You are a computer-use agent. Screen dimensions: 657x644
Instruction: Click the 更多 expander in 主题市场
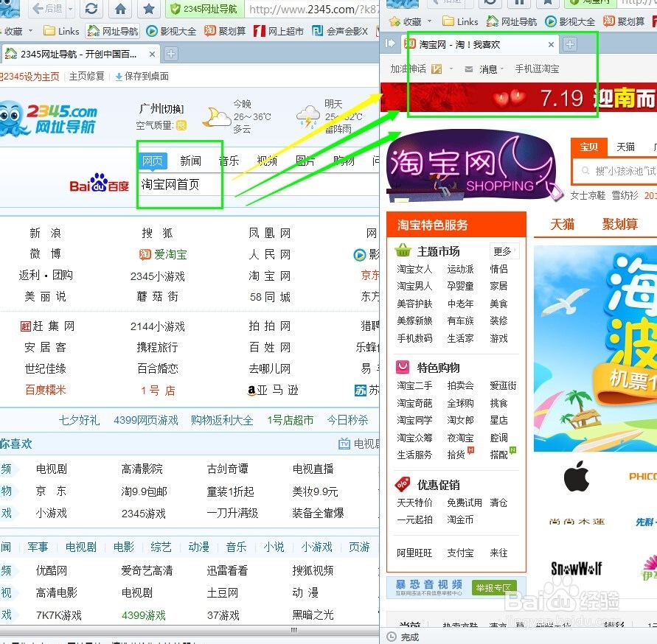point(504,251)
